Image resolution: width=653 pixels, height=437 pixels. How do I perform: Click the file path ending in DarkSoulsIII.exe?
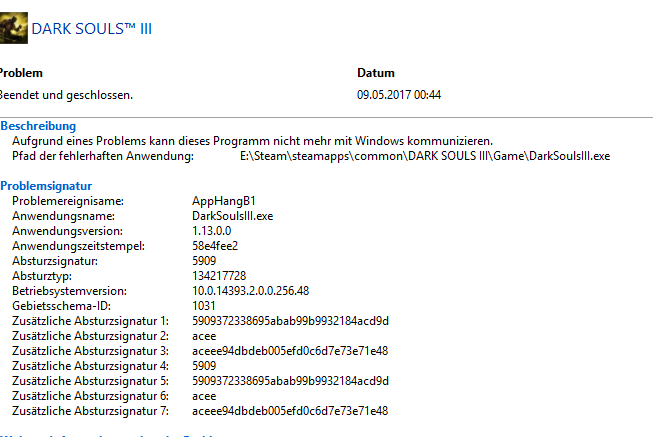[425, 156]
